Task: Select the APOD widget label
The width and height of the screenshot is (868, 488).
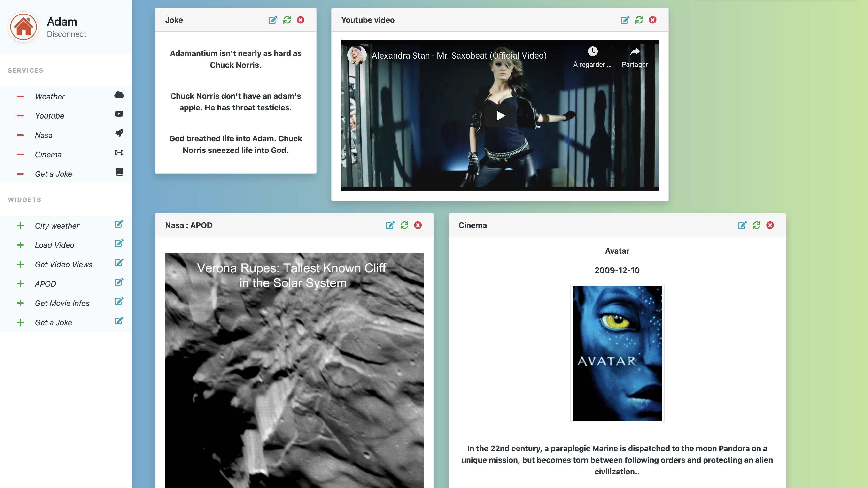Action: coord(46,283)
